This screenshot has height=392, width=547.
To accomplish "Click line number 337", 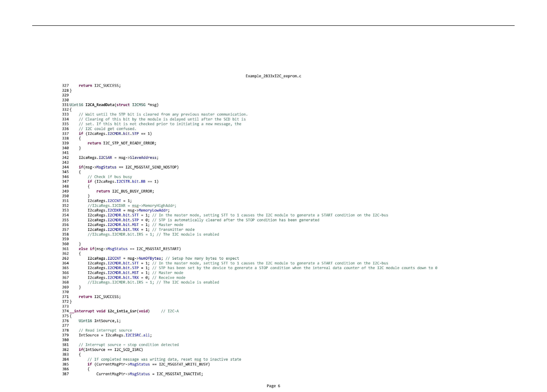I will 65,133.
